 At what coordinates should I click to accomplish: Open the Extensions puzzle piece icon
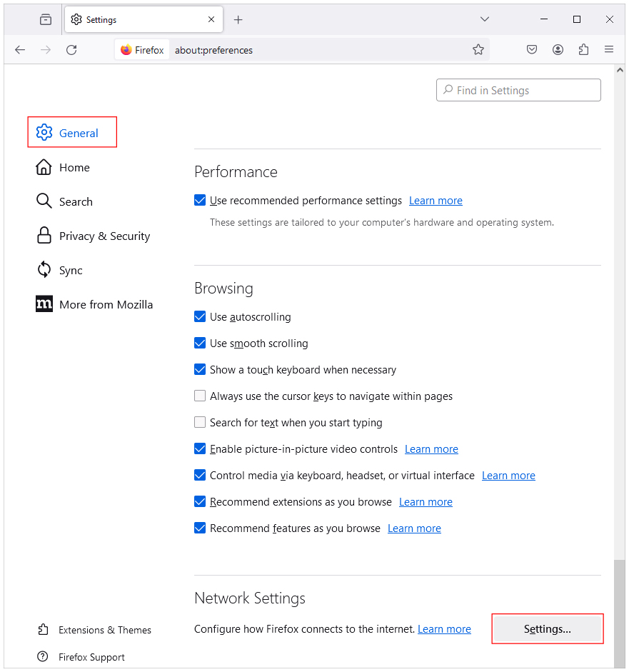(x=583, y=49)
